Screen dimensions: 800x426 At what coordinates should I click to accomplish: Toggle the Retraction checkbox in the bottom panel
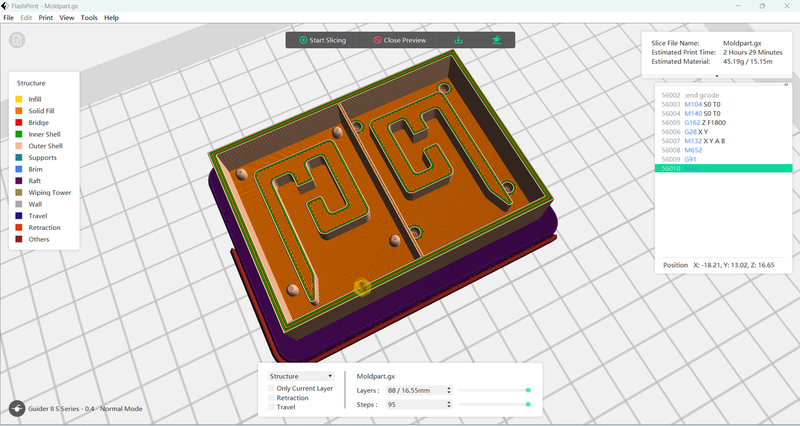coord(271,397)
